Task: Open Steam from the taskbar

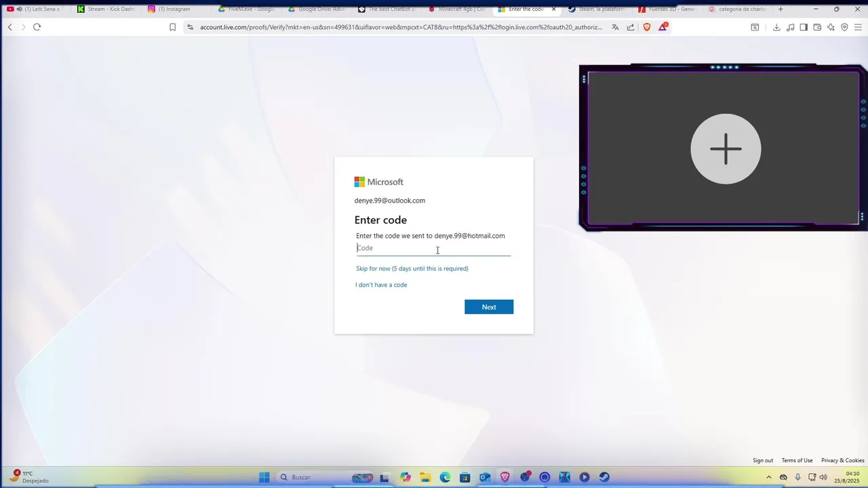Action: [x=604, y=477]
